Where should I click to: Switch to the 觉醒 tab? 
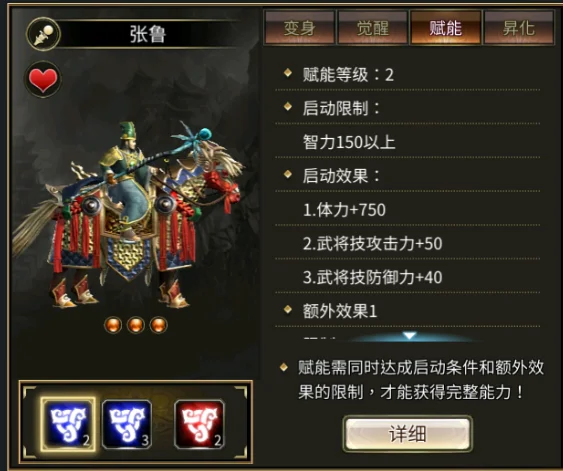point(372,28)
